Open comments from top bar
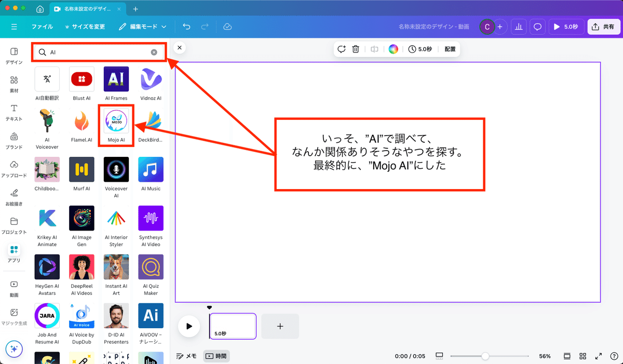Viewport: 623px width, 364px height. pos(538,26)
